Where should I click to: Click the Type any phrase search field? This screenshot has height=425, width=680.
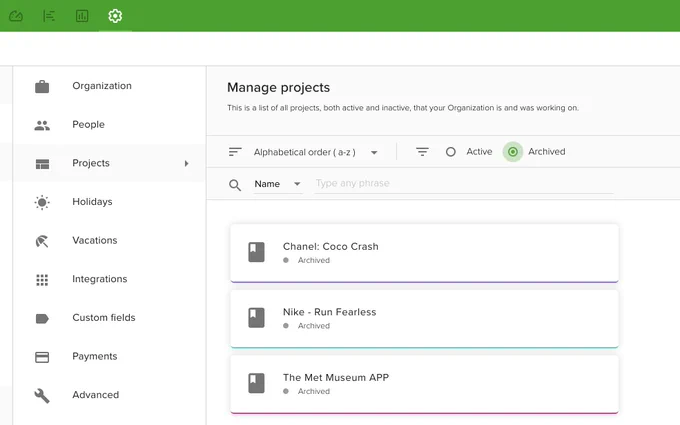click(464, 183)
